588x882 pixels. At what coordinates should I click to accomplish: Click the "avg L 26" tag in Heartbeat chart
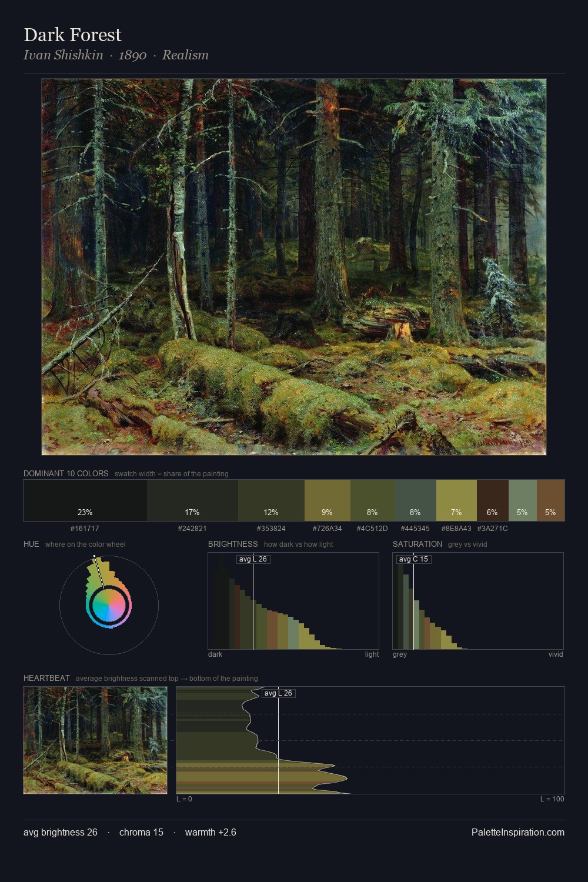pyautogui.click(x=278, y=693)
